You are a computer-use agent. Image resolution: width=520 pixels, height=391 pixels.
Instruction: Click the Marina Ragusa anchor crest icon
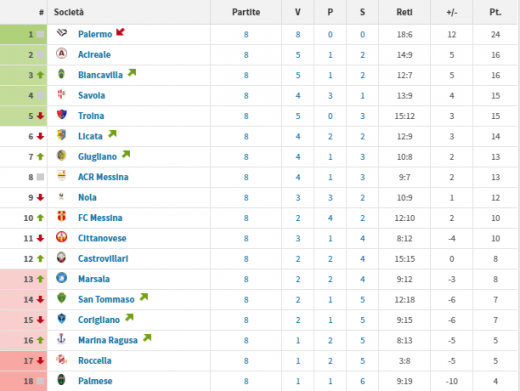tap(62, 339)
